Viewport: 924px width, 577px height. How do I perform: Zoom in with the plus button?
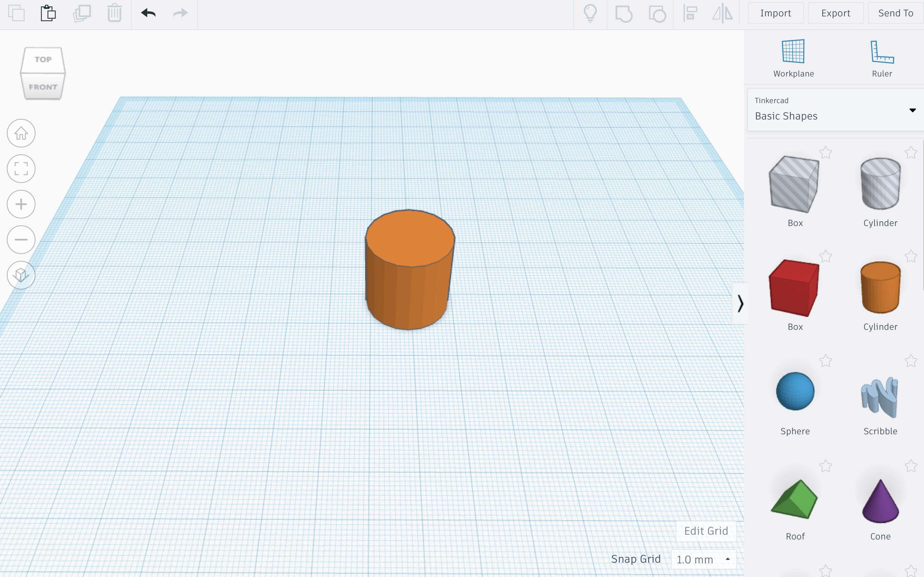tap(21, 204)
